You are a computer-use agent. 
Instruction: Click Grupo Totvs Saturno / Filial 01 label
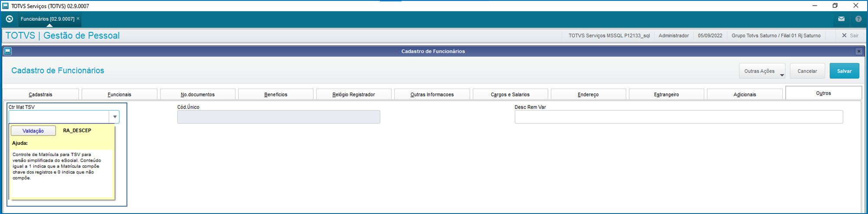[x=776, y=35]
